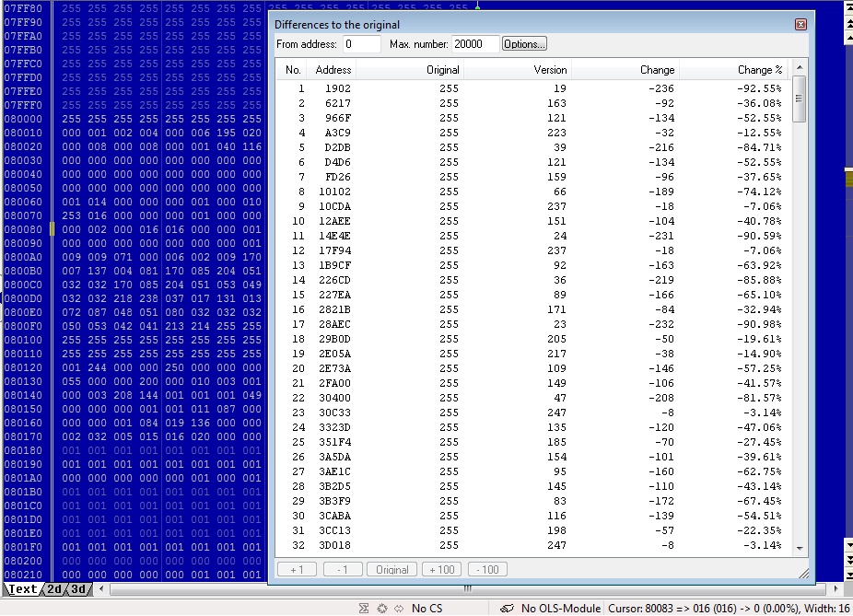This screenshot has height=616, width=853.
Task: Click the sigma checksum icon in status bar
Action: tap(365, 609)
